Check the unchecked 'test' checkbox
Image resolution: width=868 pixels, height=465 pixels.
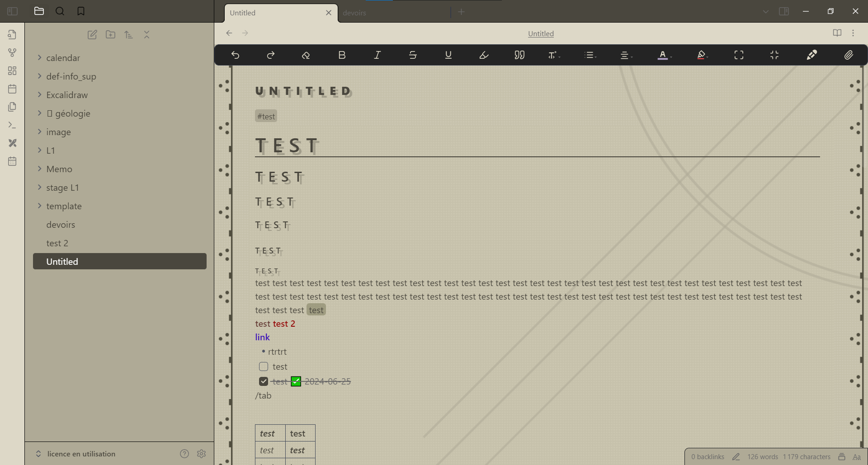click(x=264, y=366)
